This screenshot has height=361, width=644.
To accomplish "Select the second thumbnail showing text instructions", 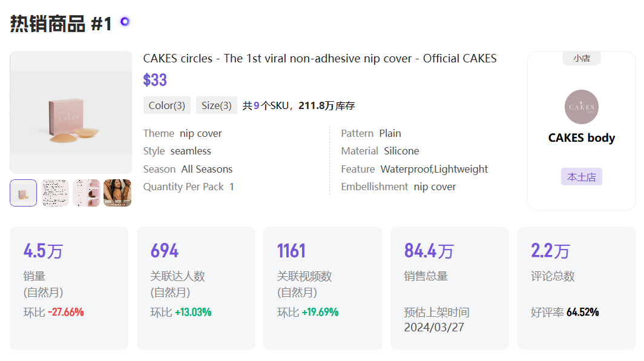I will click(55, 193).
